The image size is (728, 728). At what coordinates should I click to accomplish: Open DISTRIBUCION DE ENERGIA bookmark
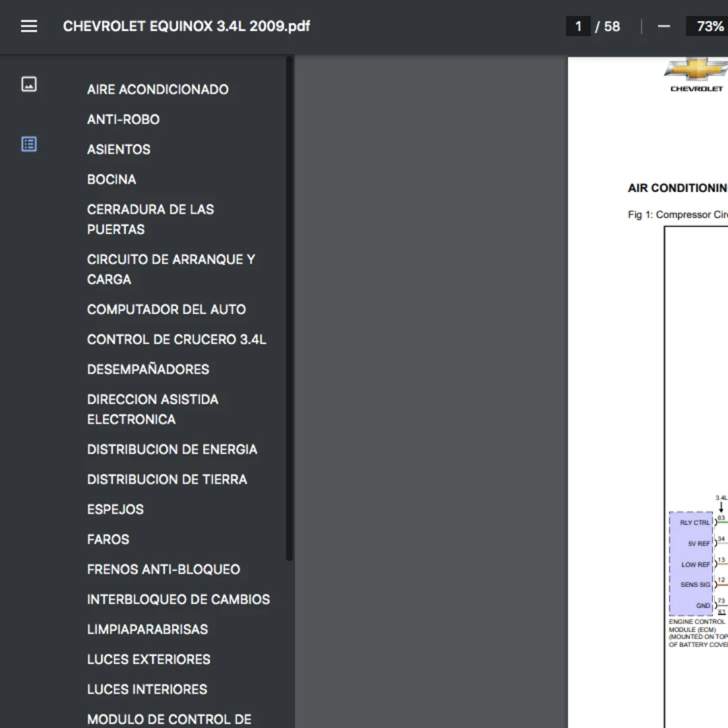(172, 450)
